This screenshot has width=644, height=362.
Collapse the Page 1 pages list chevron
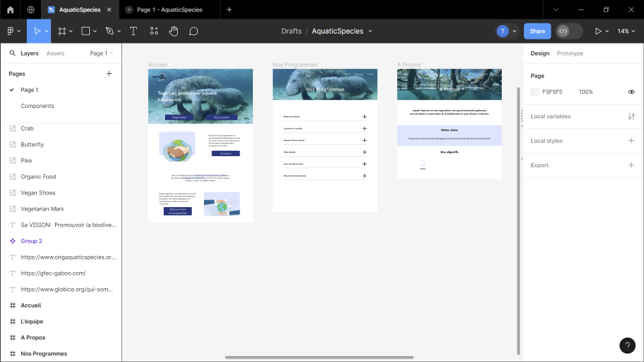click(111, 53)
